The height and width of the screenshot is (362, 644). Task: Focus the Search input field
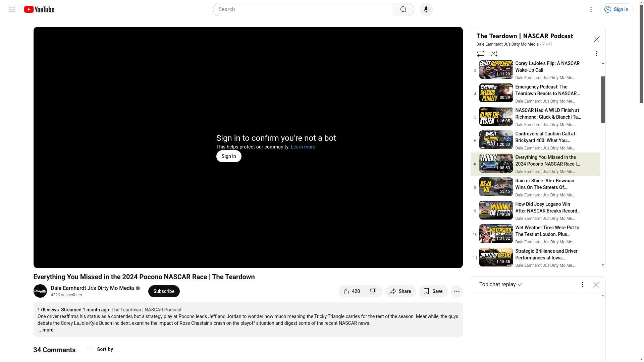click(303, 9)
